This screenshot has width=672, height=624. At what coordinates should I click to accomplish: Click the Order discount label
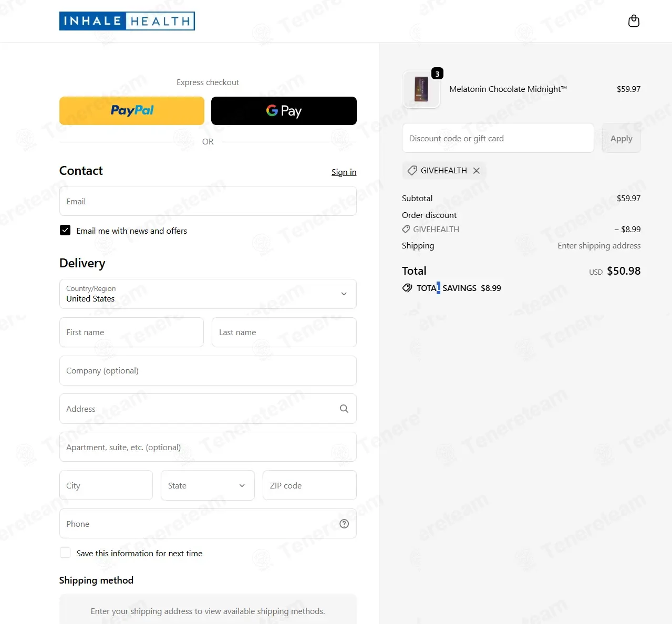[x=429, y=215]
